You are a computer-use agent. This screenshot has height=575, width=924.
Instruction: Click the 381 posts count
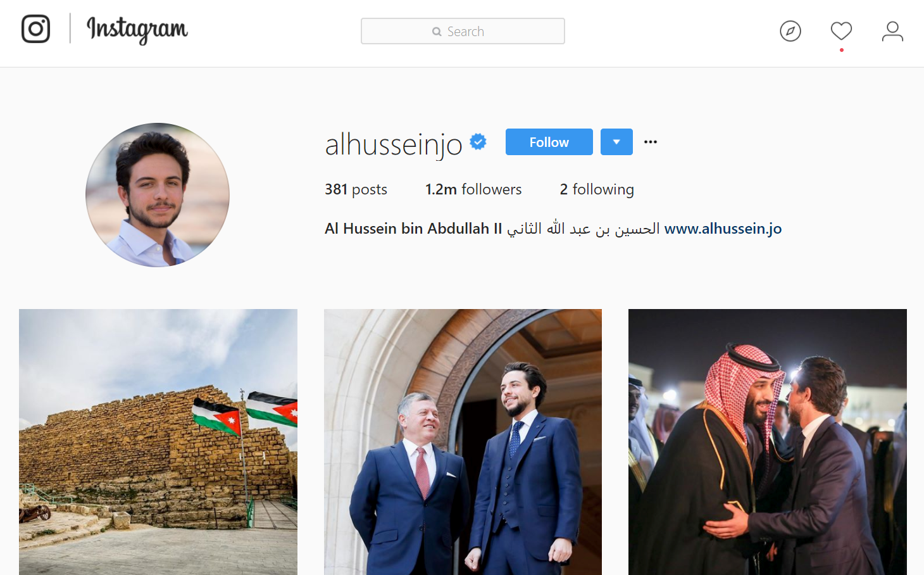click(x=356, y=189)
